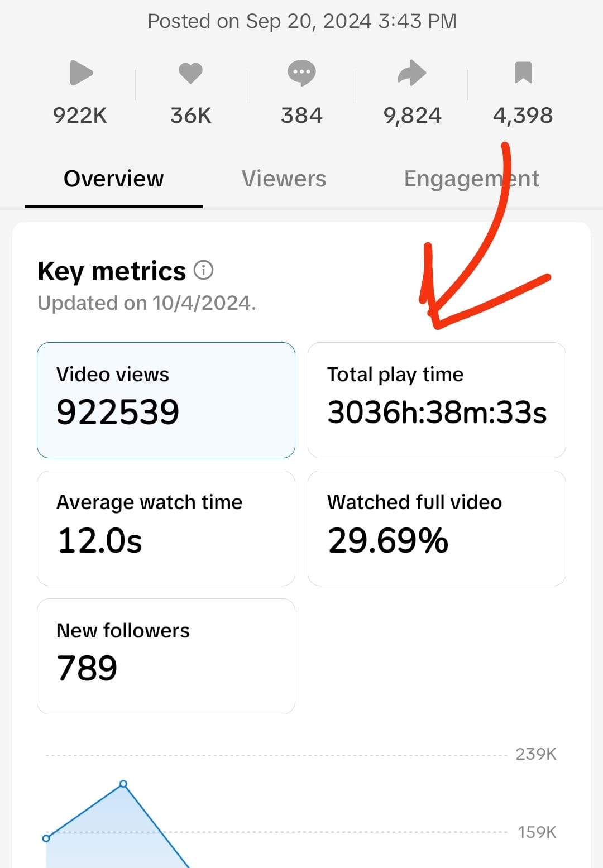The width and height of the screenshot is (603, 868).
Task: Tap the 9,824 shares count
Action: 412,116
